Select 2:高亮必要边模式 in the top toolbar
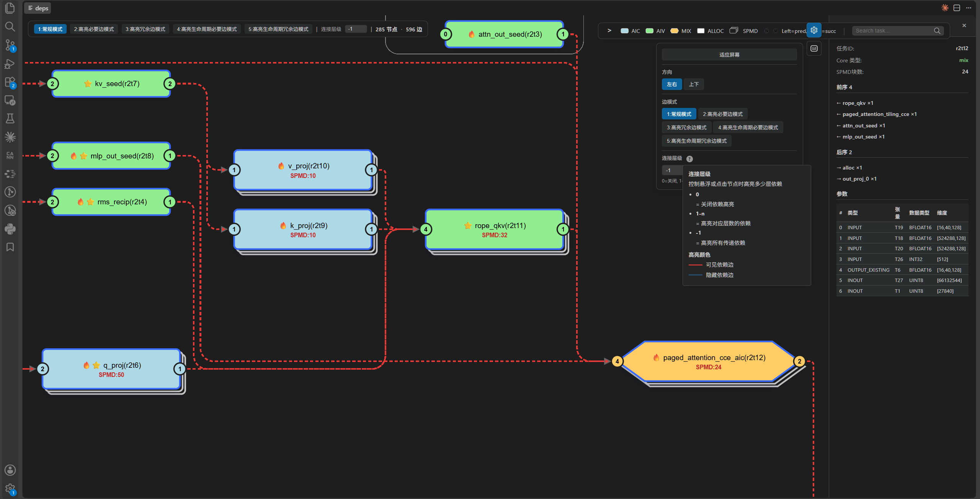Screen dimensions: 980x499 point(94,29)
